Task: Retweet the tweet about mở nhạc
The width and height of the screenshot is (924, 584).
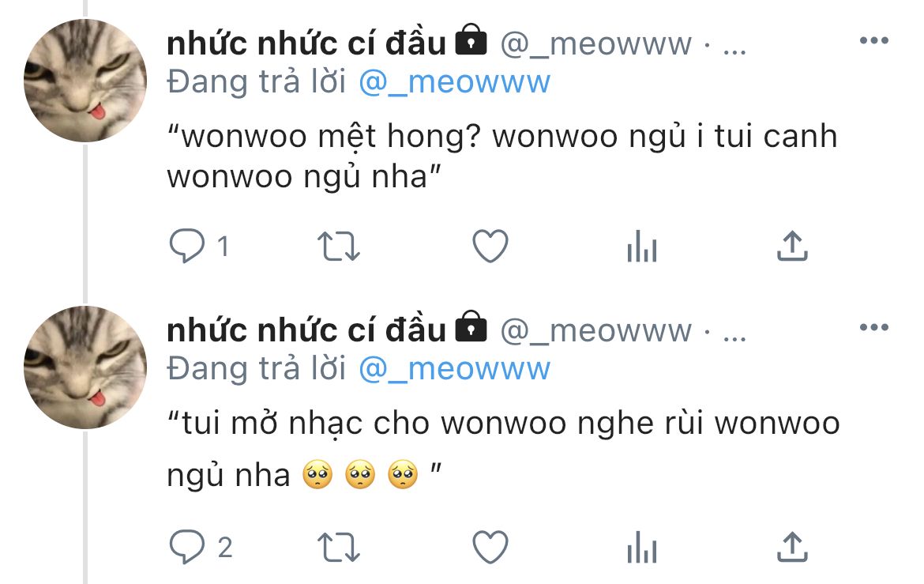Action: [338, 548]
